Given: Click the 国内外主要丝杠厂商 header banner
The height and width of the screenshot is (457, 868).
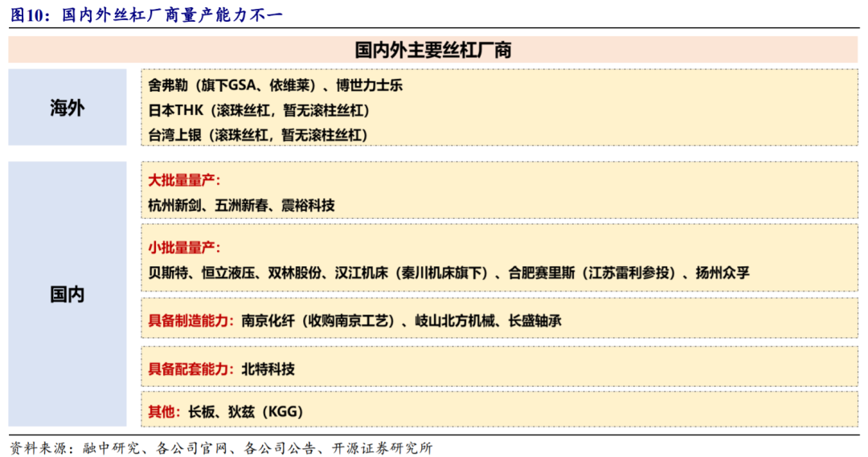Looking at the screenshot, I should click(x=433, y=50).
